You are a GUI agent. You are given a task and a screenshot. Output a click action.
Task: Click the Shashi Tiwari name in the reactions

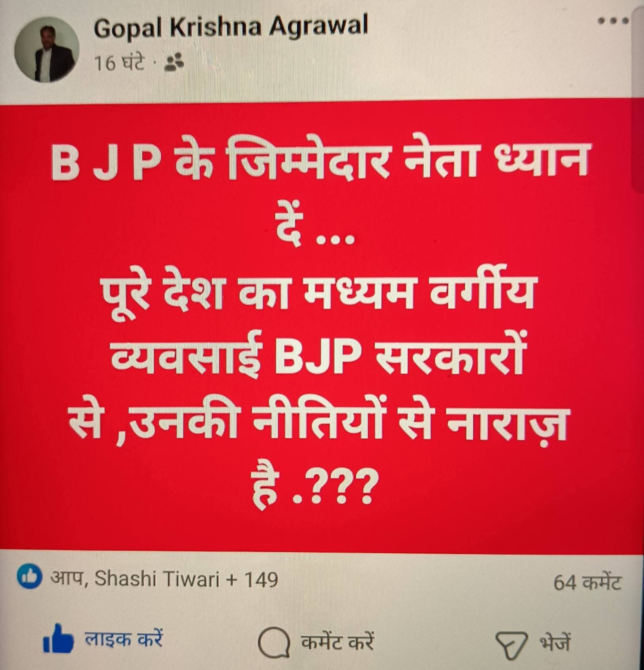(157, 579)
